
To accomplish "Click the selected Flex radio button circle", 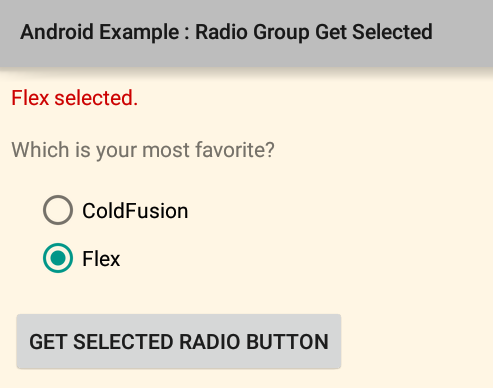I will click(58, 258).
